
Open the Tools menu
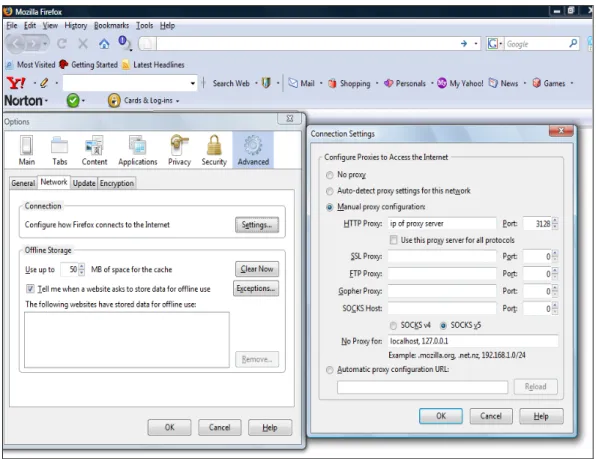click(144, 25)
